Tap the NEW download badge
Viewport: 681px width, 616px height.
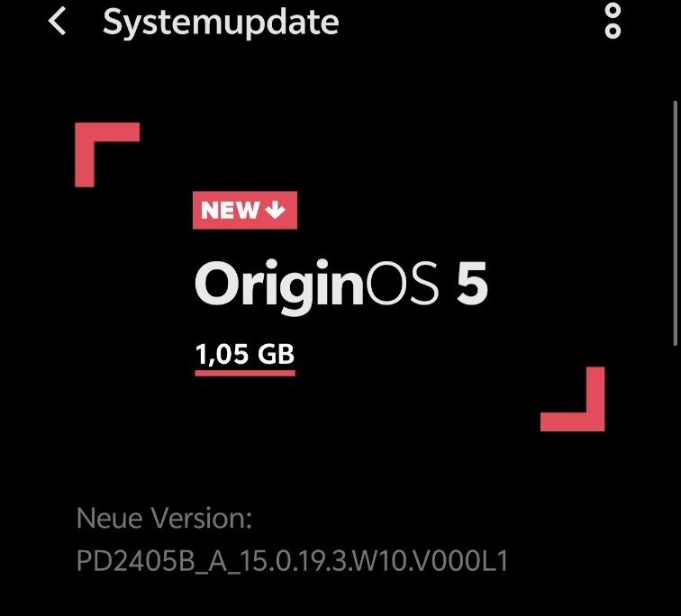click(x=245, y=210)
